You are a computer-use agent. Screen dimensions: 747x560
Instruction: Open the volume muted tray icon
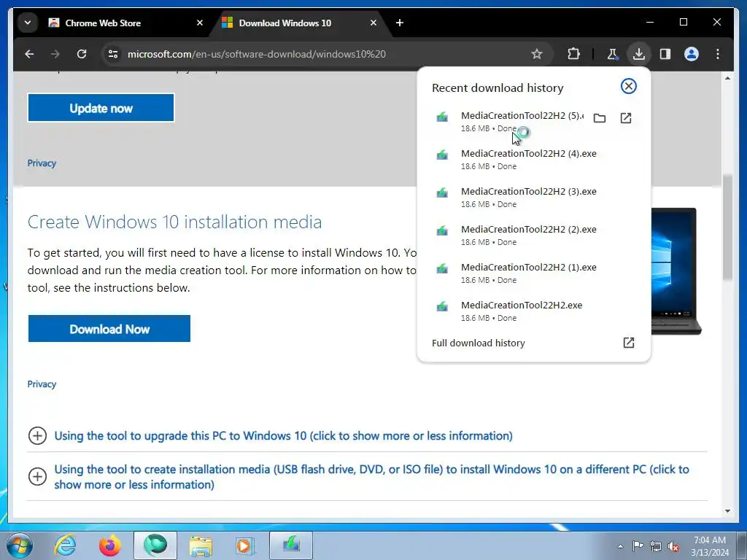point(673,546)
